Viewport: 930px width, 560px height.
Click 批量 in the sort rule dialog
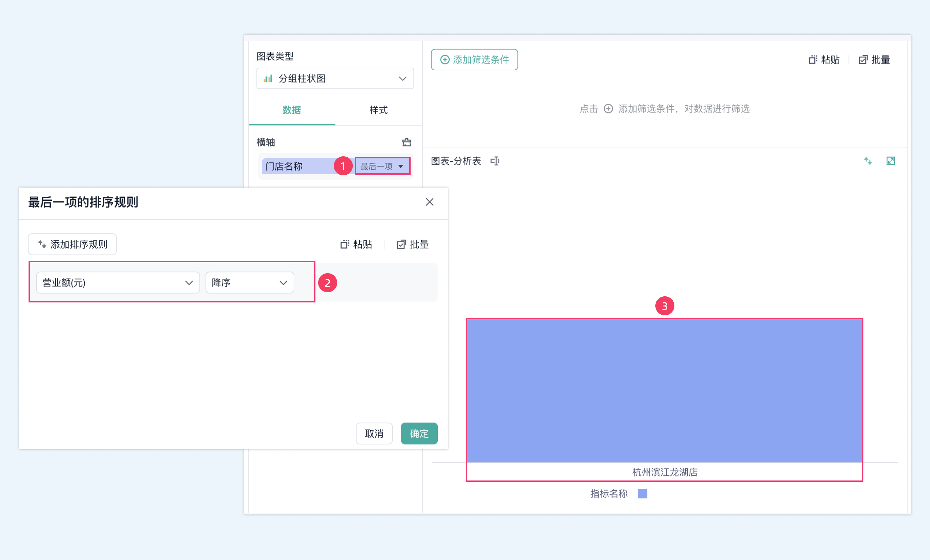click(x=419, y=245)
